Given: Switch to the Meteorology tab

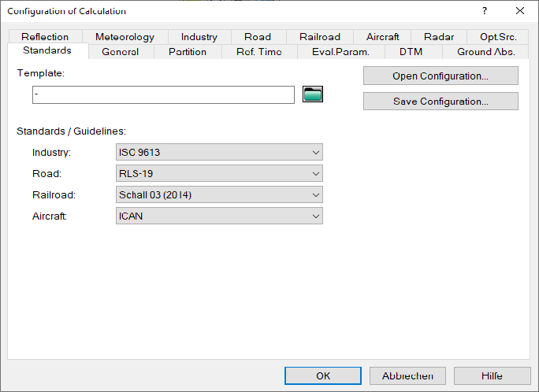Looking at the screenshot, I should (125, 37).
